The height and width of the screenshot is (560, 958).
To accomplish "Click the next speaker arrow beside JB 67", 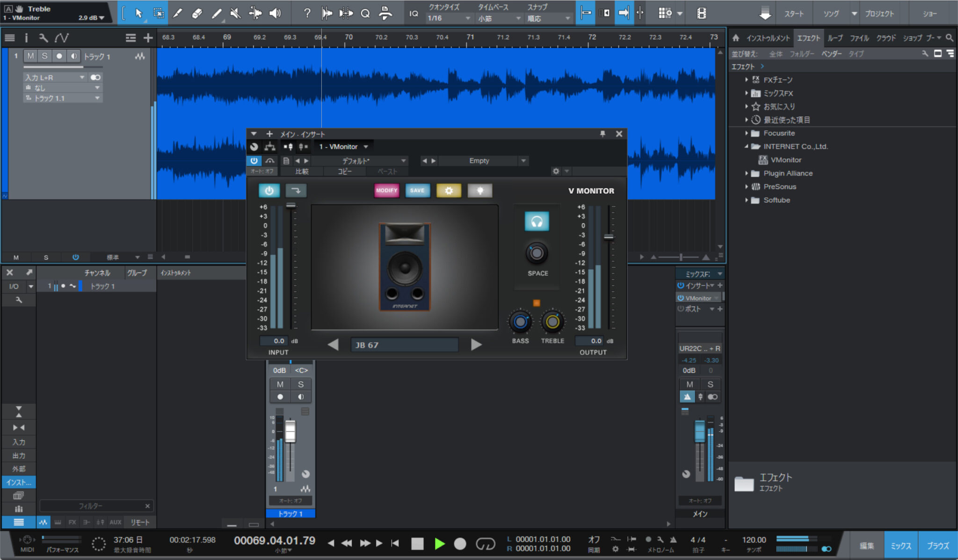I will pyautogui.click(x=476, y=345).
